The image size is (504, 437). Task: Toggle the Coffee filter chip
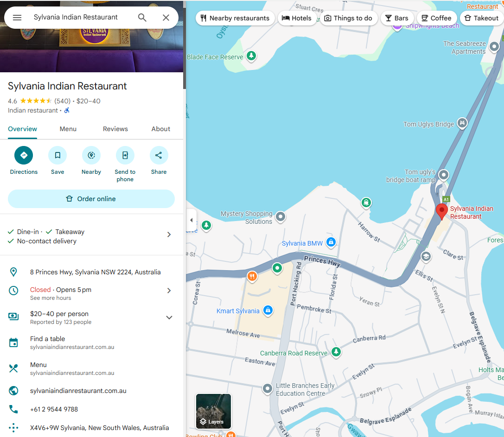[436, 18]
